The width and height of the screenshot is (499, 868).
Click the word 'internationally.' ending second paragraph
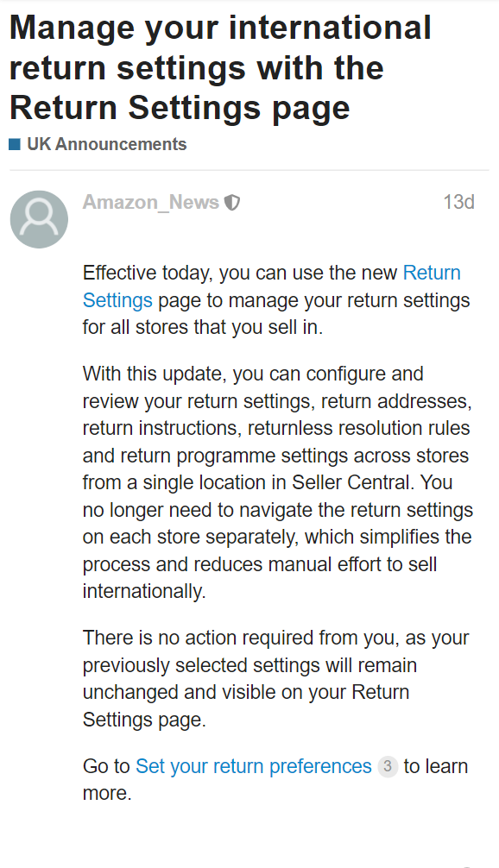(144, 591)
